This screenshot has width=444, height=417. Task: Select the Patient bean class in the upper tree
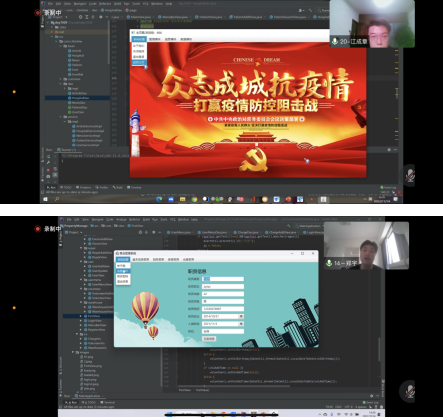tap(76, 65)
